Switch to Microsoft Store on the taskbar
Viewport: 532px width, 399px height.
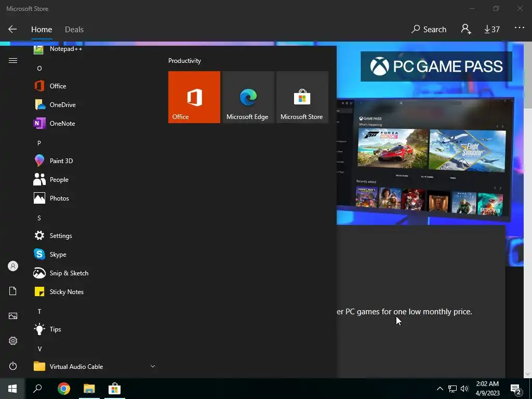point(114,389)
